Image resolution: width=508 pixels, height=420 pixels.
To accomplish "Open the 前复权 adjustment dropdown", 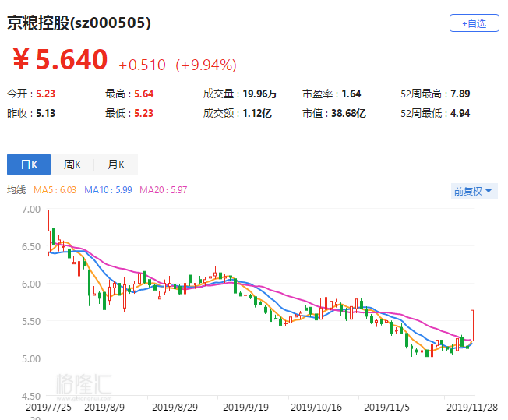I will (474, 191).
